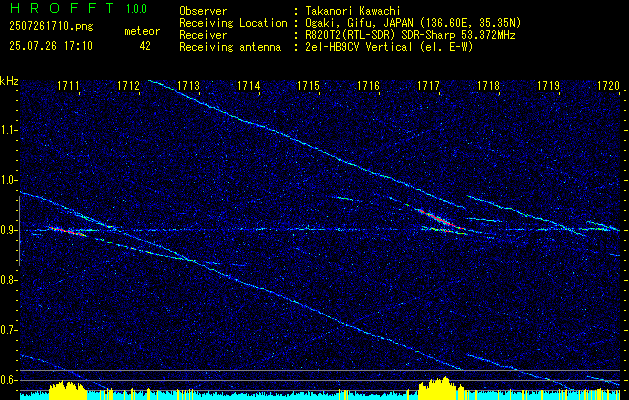Click the yellow signal burst below 1717
629x400 pixels.
pos(440,388)
